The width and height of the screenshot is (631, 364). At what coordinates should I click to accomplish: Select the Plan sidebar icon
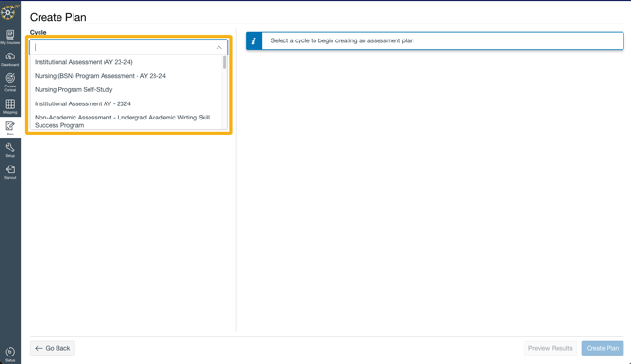coord(10,128)
